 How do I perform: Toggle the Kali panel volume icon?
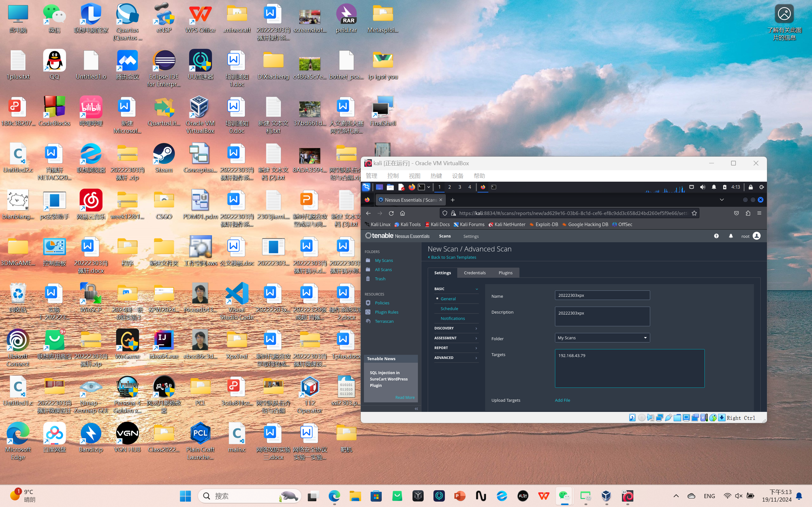point(703,187)
